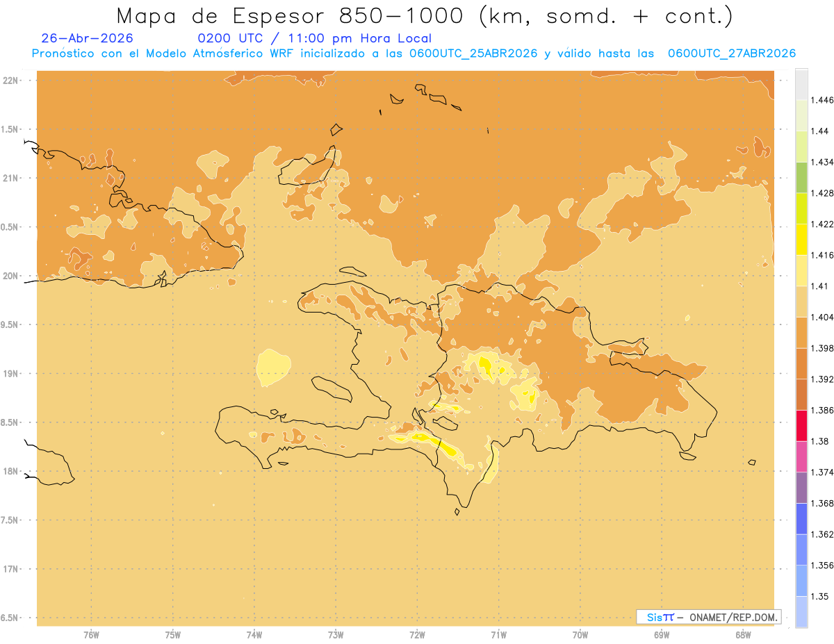This screenshot has height=644, width=834.
Task: Click the 72W longitude axis label
Action: tap(417, 635)
